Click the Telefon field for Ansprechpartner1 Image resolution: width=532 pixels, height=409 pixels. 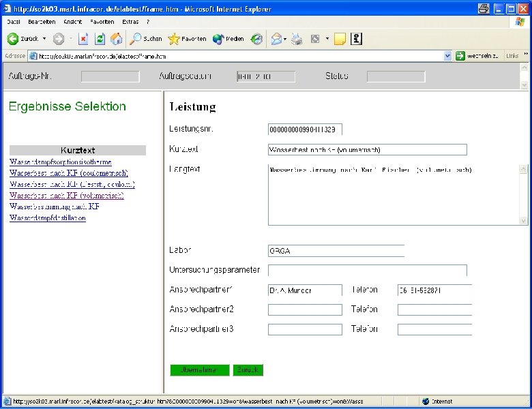[x=434, y=290]
